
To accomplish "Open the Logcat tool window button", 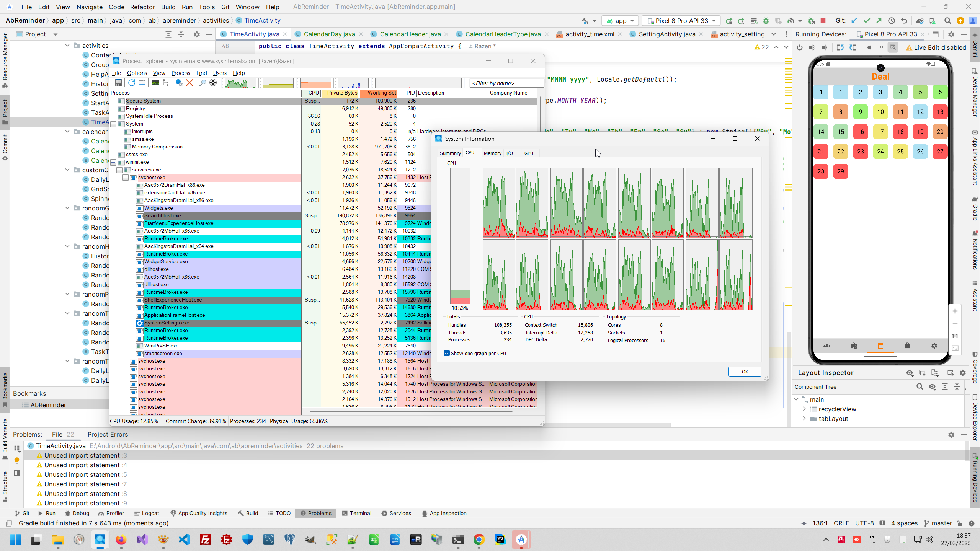I will [147, 513].
